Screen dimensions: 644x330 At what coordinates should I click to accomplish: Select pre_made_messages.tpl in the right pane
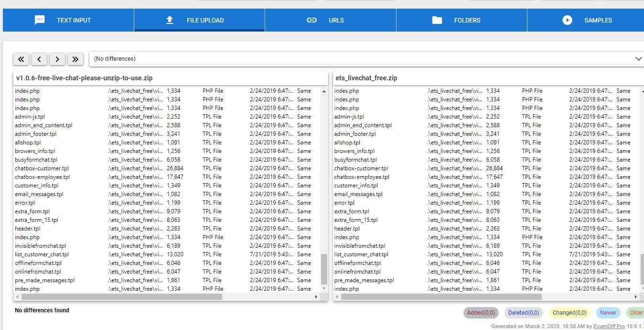tap(364, 280)
